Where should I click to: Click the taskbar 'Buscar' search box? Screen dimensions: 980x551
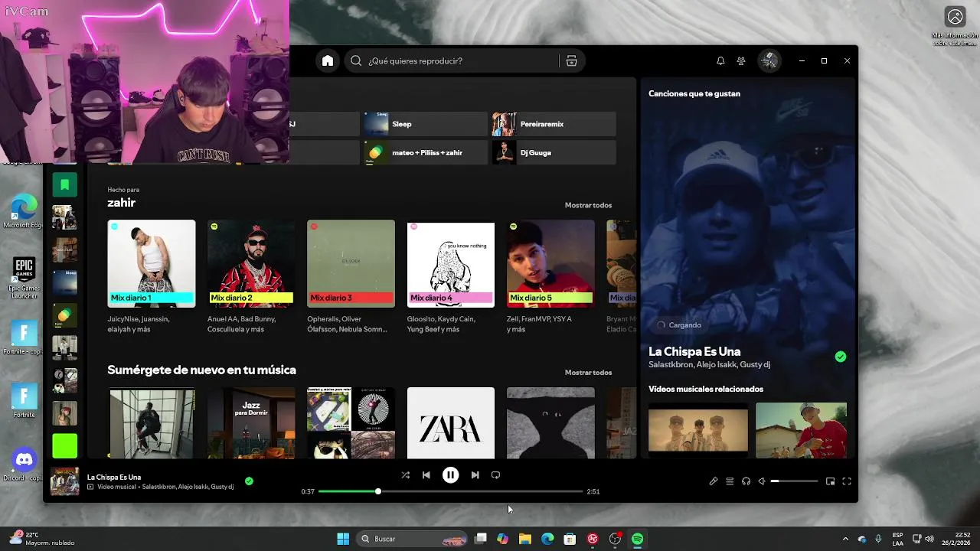coord(412,539)
